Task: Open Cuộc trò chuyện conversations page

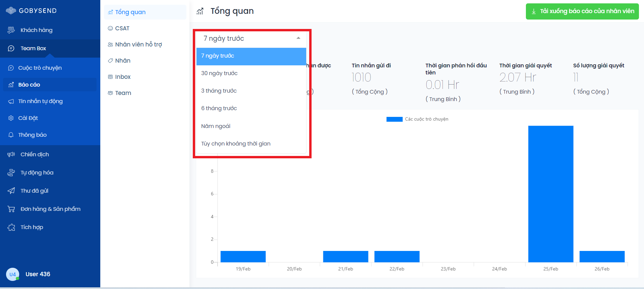Action: tap(40, 68)
